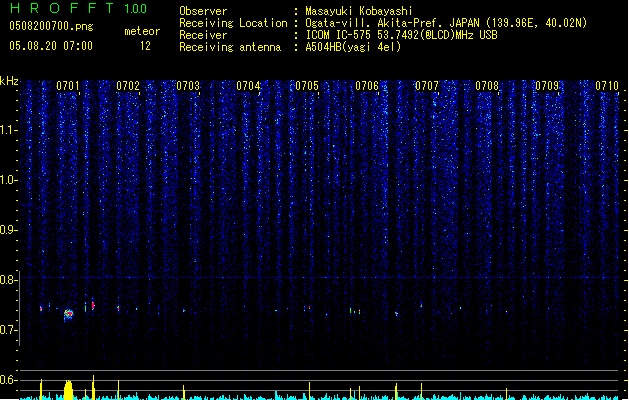Click the wide yellow intensity peak near 0701
The width and height of the screenshot is (629, 400).
pyautogui.click(x=69, y=390)
